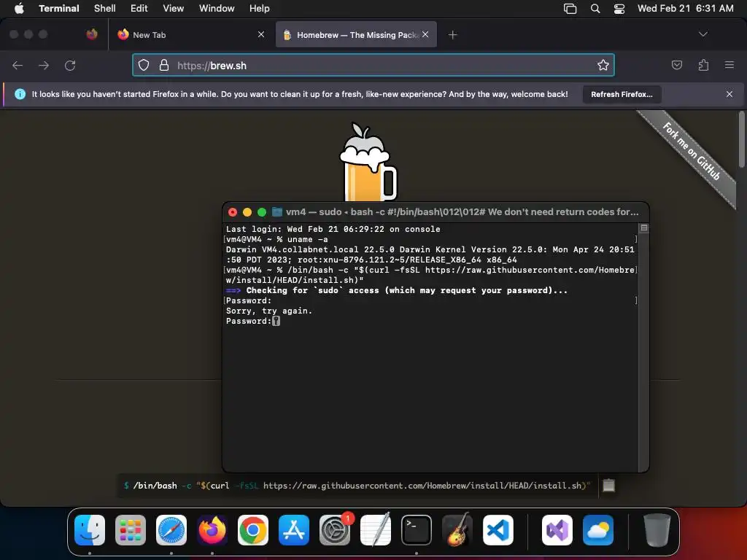Open Firefox application hamburger menu
This screenshot has width=747, height=560.
729,65
